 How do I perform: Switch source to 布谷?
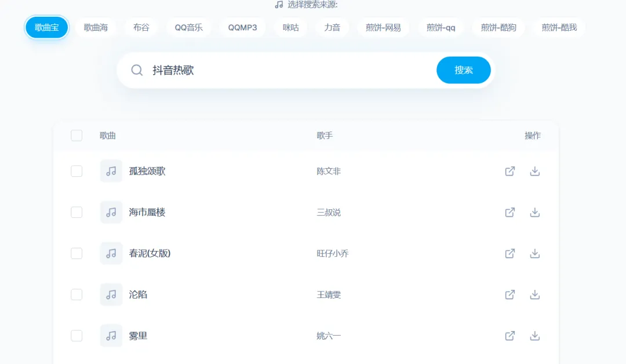pyautogui.click(x=141, y=28)
